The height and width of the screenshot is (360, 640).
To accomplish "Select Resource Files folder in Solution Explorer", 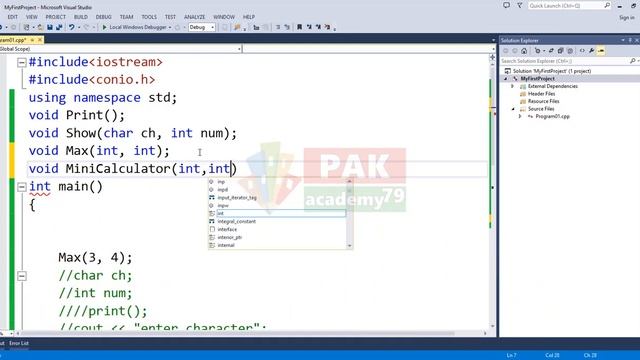I will coord(543,101).
